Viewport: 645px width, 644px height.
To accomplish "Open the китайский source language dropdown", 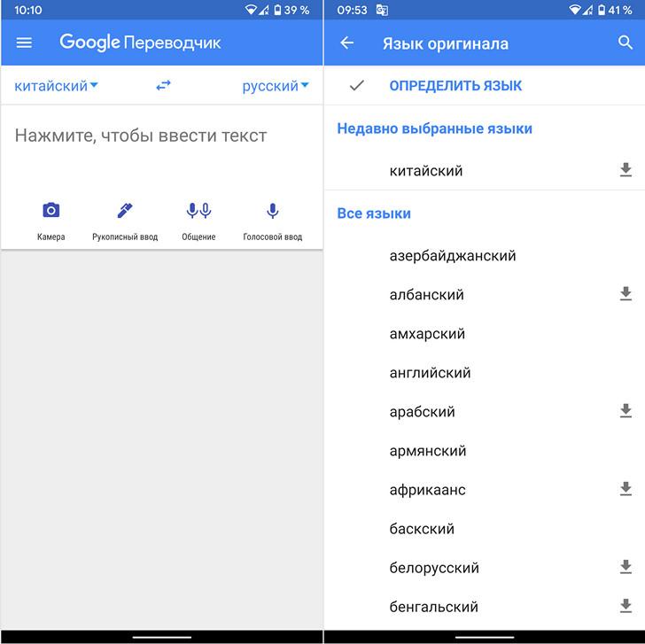I will pyautogui.click(x=57, y=86).
